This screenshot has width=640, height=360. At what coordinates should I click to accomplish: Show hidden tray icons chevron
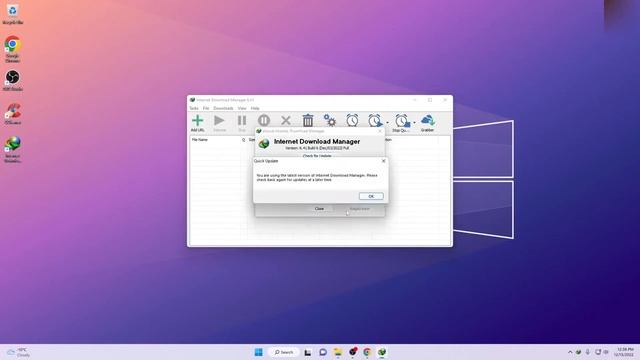[570, 352]
